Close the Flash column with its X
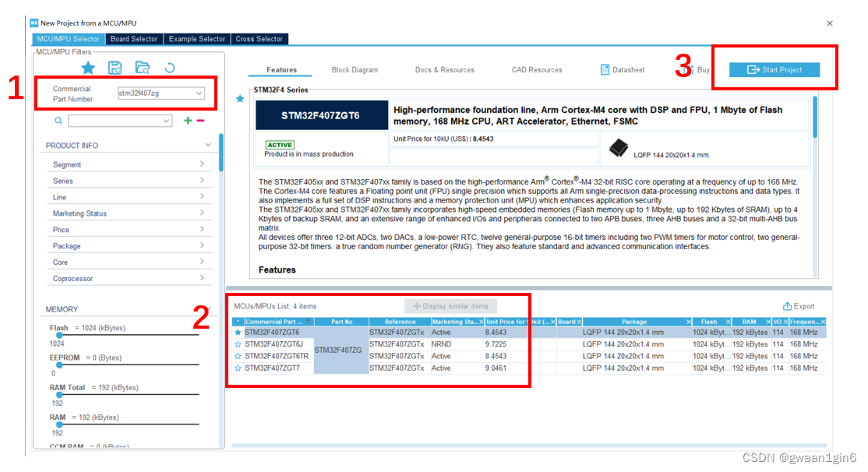This screenshot has height=472, width=868. point(728,322)
